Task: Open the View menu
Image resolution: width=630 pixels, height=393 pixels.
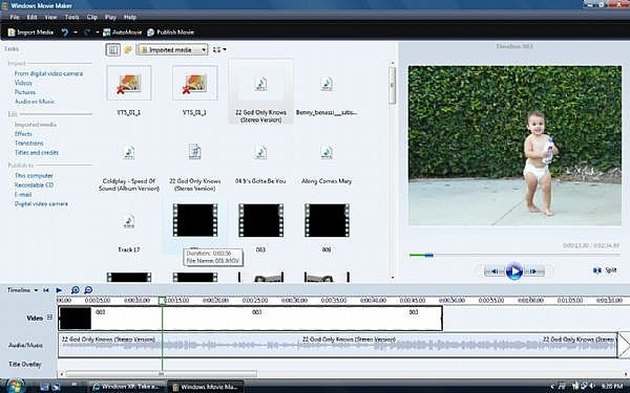Action: (51, 17)
